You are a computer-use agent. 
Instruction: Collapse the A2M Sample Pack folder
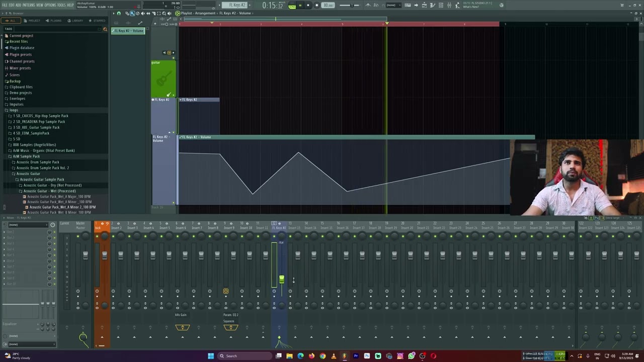(26, 156)
